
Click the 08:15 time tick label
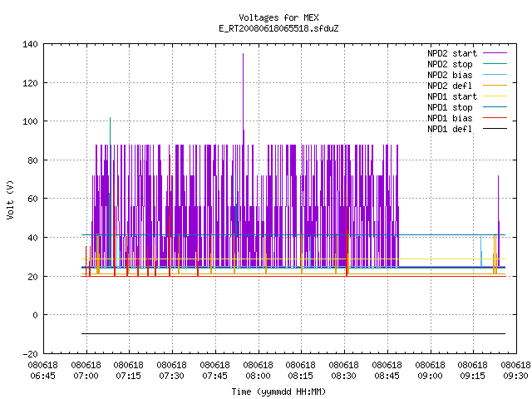(x=301, y=376)
